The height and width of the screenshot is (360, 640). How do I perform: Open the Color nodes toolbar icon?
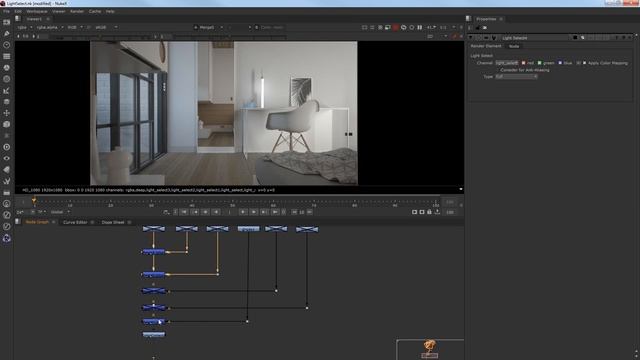coord(7,68)
